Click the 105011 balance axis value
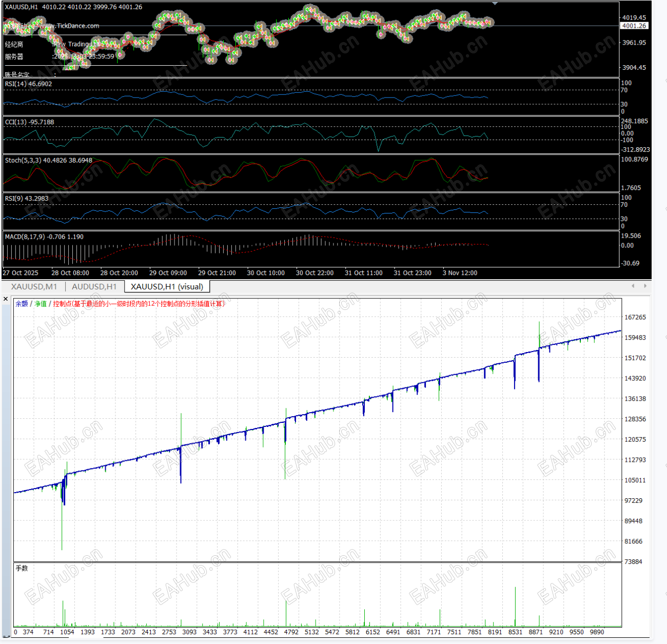Viewport: 667px width, 644px height. point(635,480)
